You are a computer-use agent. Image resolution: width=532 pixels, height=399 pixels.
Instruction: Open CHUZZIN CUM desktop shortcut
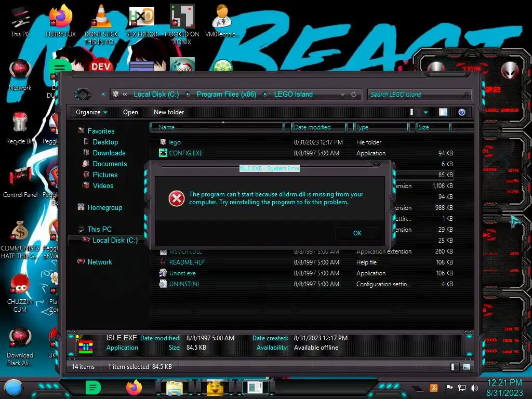click(20, 293)
